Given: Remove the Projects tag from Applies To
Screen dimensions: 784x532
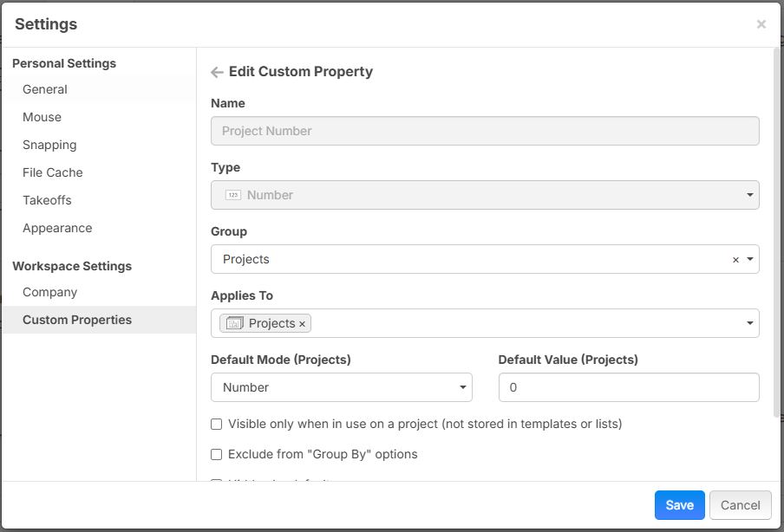Looking at the screenshot, I should coord(303,324).
